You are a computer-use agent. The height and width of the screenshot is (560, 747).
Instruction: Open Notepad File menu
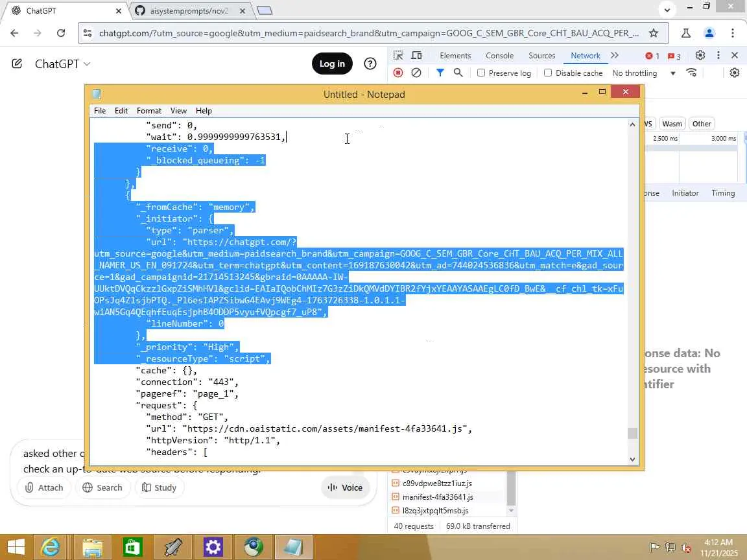100,110
